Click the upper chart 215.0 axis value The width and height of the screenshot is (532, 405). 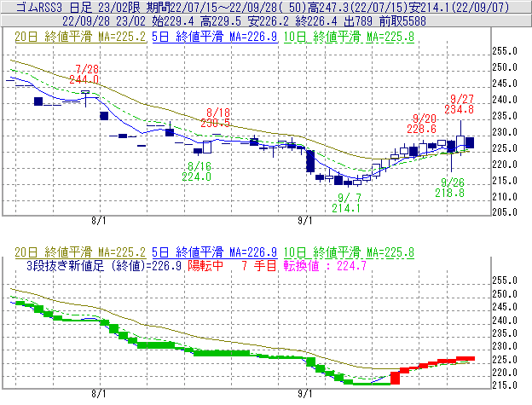click(x=505, y=181)
